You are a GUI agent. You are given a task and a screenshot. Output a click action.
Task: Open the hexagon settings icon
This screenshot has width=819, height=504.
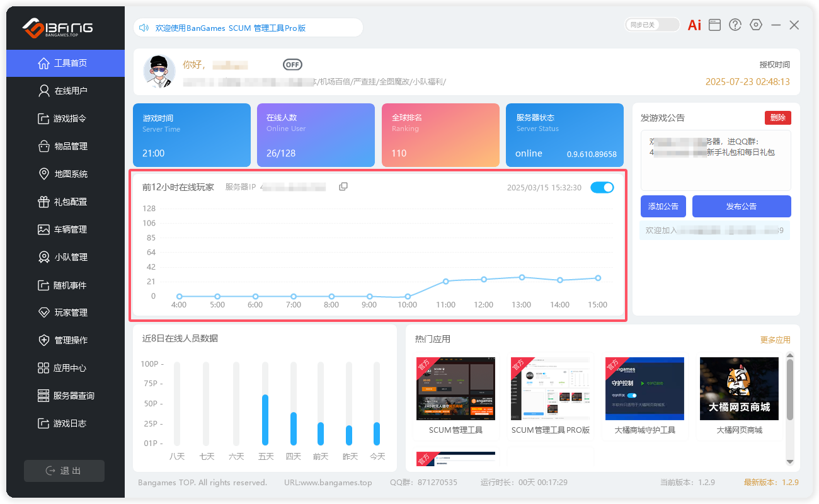point(756,25)
